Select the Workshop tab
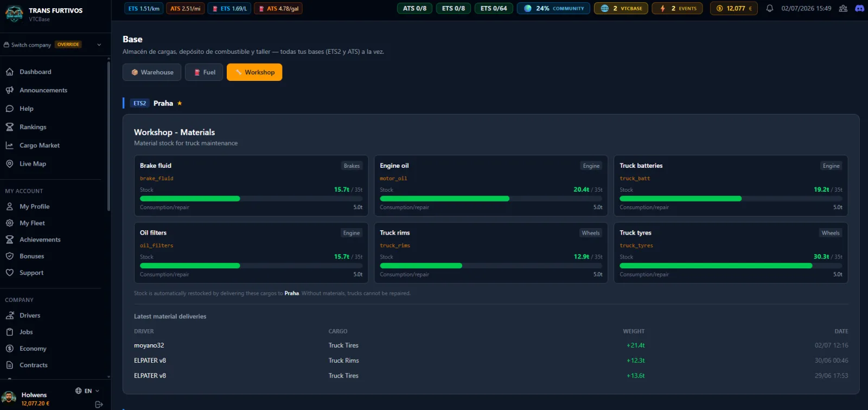The image size is (868, 410). [254, 72]
